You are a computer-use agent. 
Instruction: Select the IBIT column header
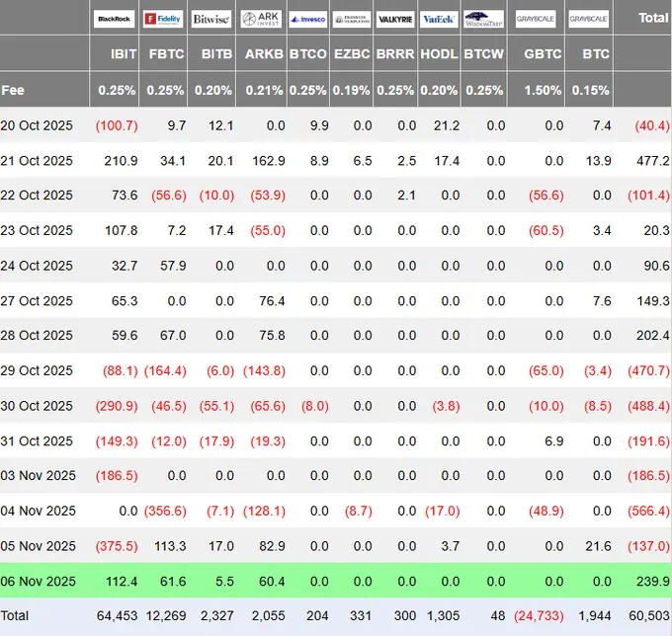point(124,54)
